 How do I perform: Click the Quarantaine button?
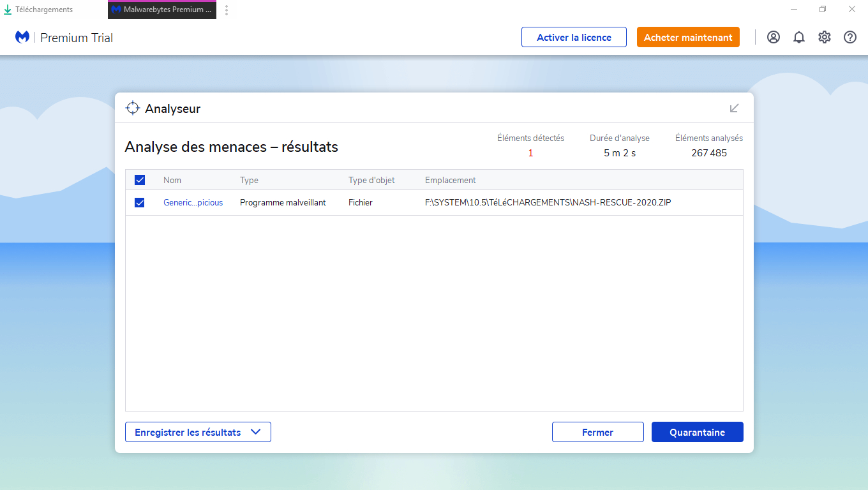697,432
